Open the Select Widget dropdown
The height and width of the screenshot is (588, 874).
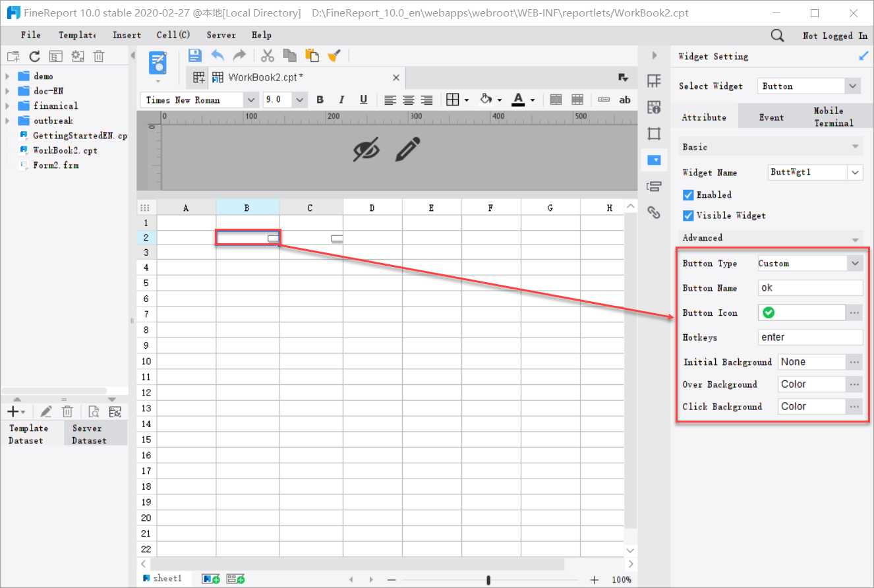pos(852,86)
